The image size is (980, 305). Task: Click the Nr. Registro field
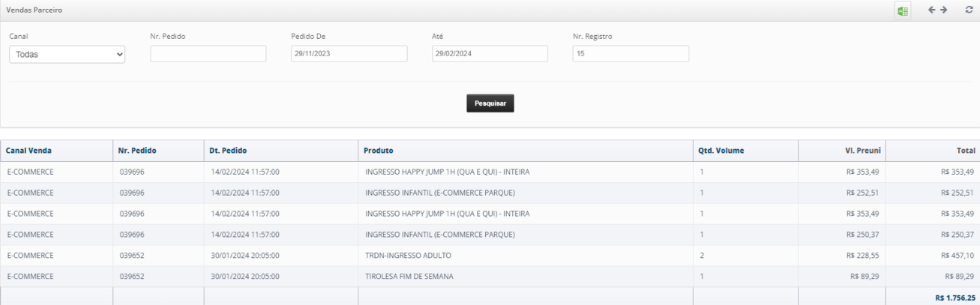point(631,54)
